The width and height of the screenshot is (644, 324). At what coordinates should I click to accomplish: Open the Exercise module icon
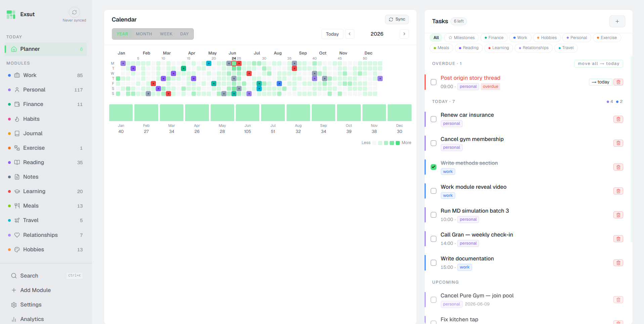click(17, 148)
